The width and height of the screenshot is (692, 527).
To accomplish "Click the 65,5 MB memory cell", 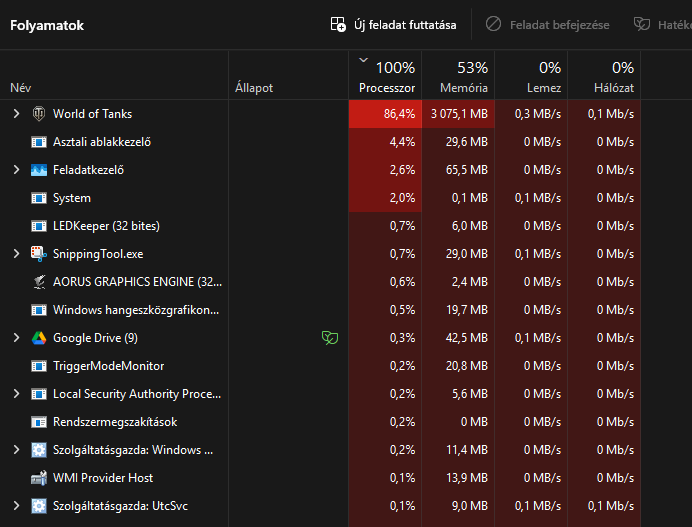I will point(458,170).
